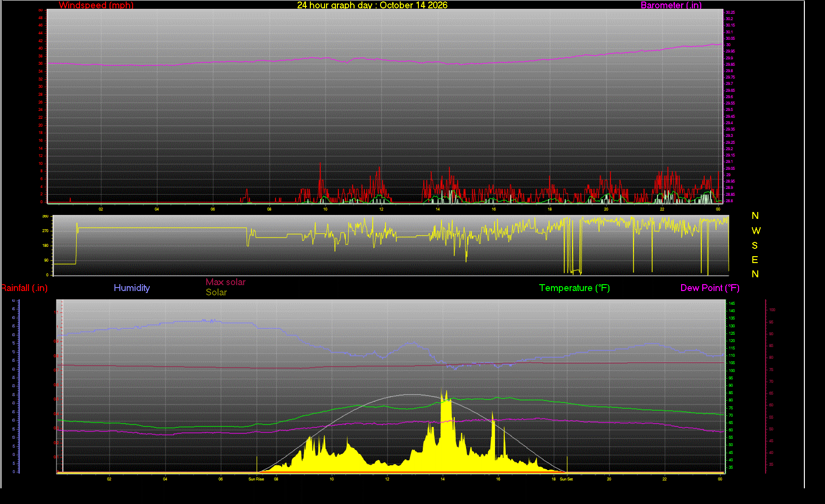Screen dimensions: 825x504
Task: Click the W compass direction letter
Action: pos(756,231)
